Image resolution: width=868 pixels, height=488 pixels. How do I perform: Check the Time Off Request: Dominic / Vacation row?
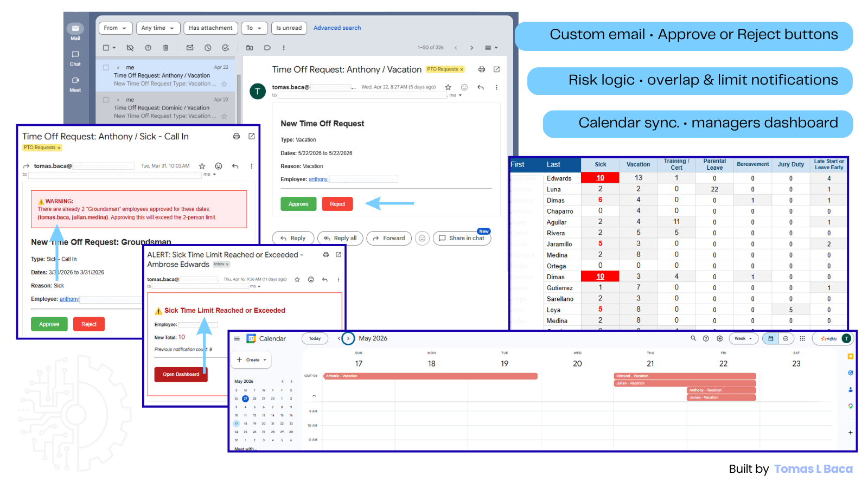tap(106, 100)
